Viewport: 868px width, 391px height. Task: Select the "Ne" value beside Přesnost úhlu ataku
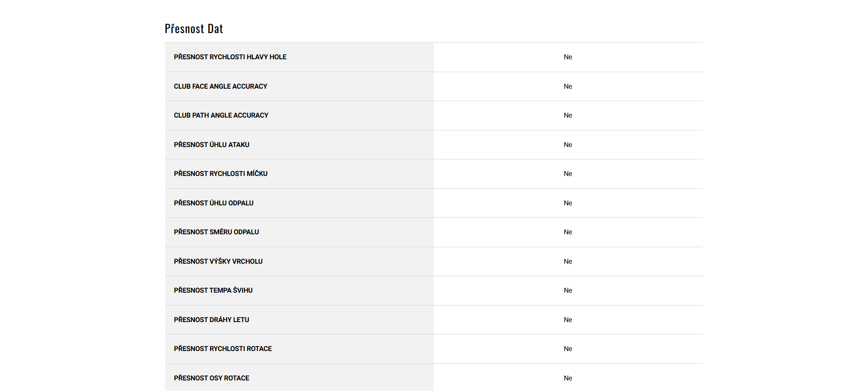[x=568, y=145]
